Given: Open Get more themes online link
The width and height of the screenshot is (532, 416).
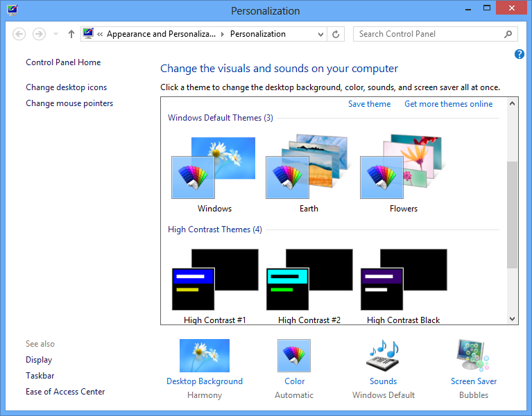Looking at the screenshot, I should point(448,104).
